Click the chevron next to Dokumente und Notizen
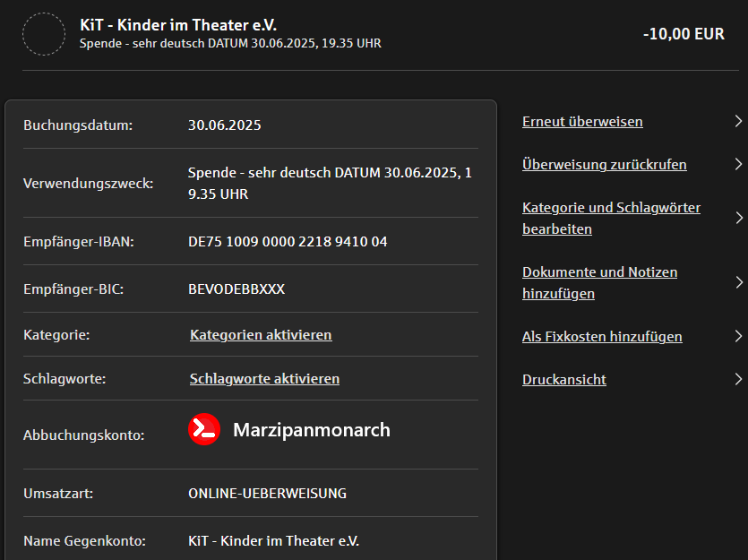Image resolution: width=748 pixels, height=560 pixels. pos(738,283)
